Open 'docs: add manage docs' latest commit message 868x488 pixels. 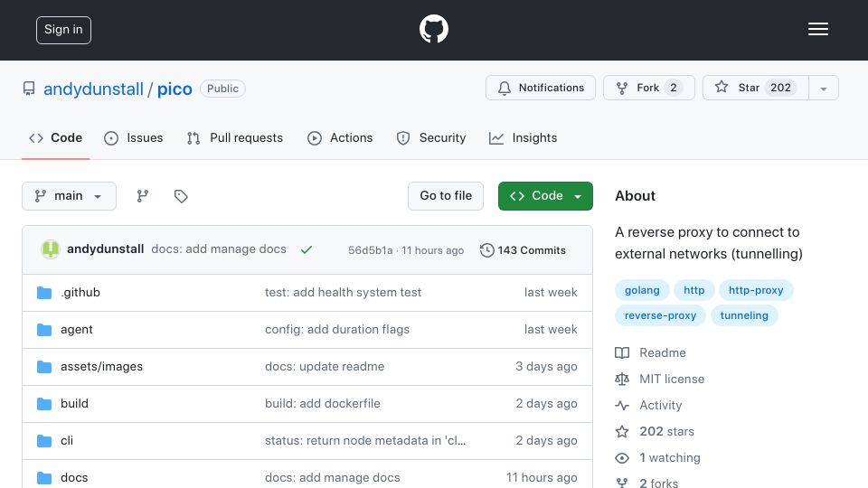219,249
